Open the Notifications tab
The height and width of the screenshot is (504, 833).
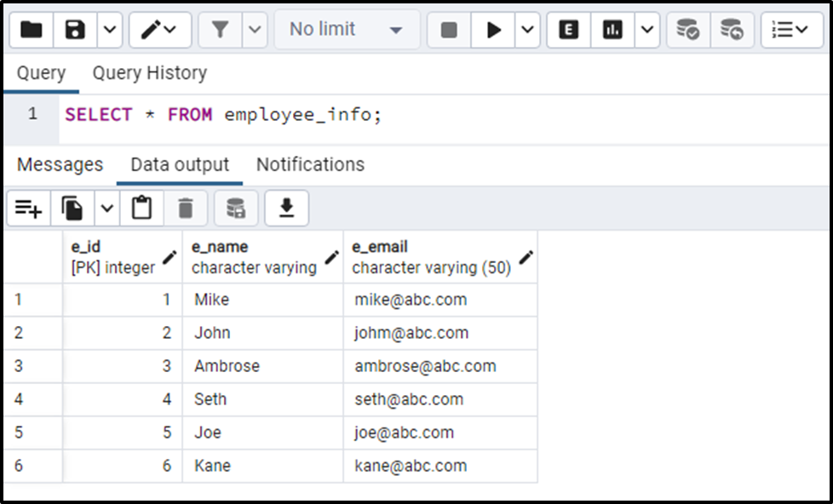click(x=310, y=164)
